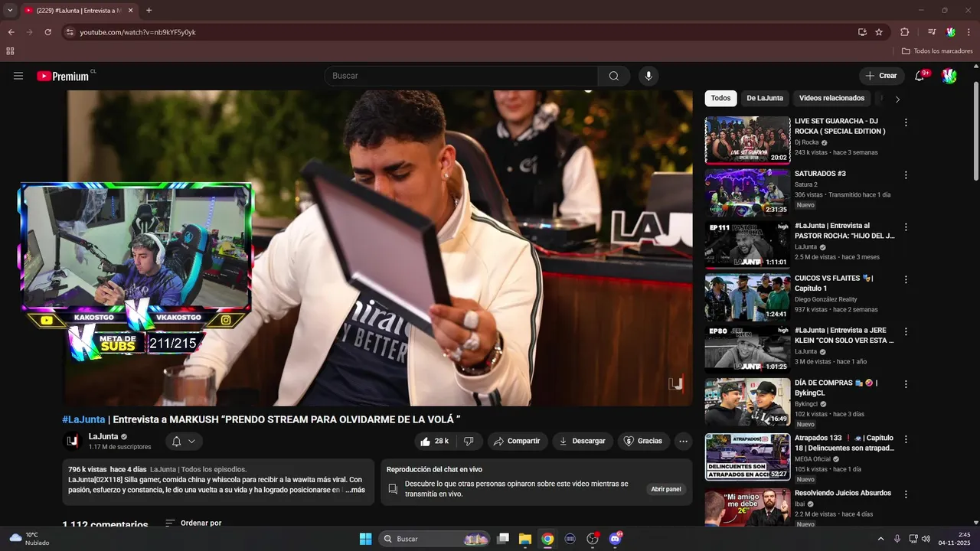Click the Compartir button

[517, 441]
